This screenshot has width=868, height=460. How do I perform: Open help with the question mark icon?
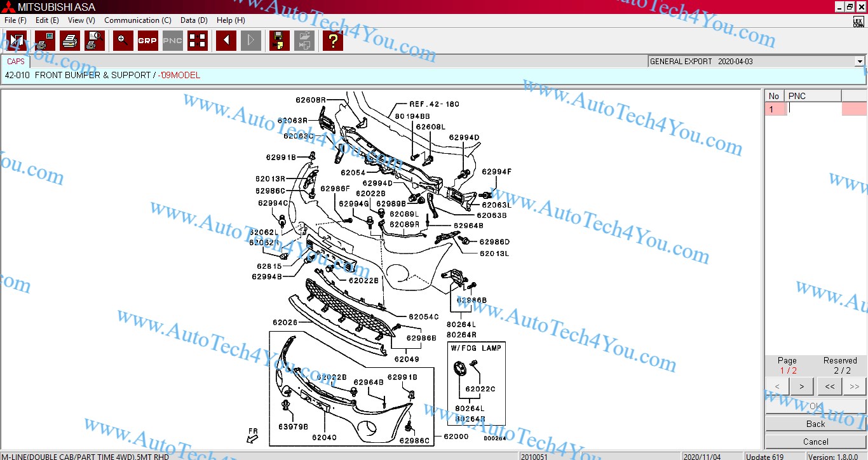pyautogui.click(x=332, y=41)
